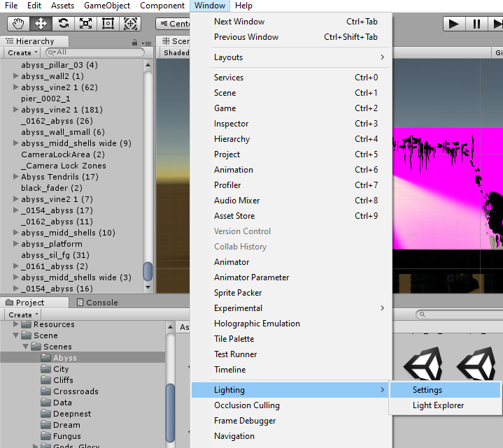Expand abyss_vine2 1 (62) in Hierarchy
503x448 pixels.
pyautogui.click(x=15, y=87)
